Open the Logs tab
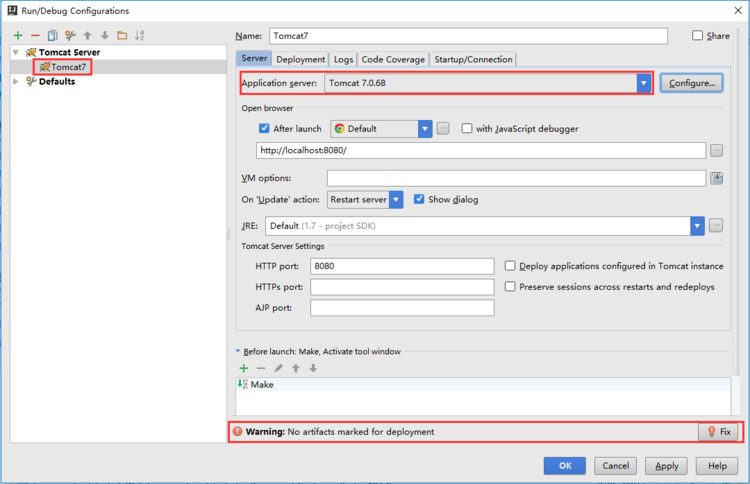Screen dimensions: 750x484 343,59
